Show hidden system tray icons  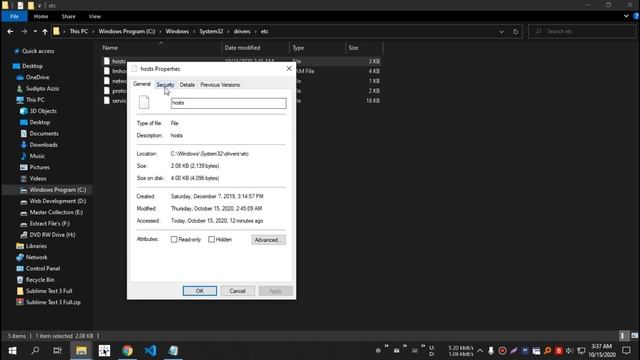[x=480, y=351]
